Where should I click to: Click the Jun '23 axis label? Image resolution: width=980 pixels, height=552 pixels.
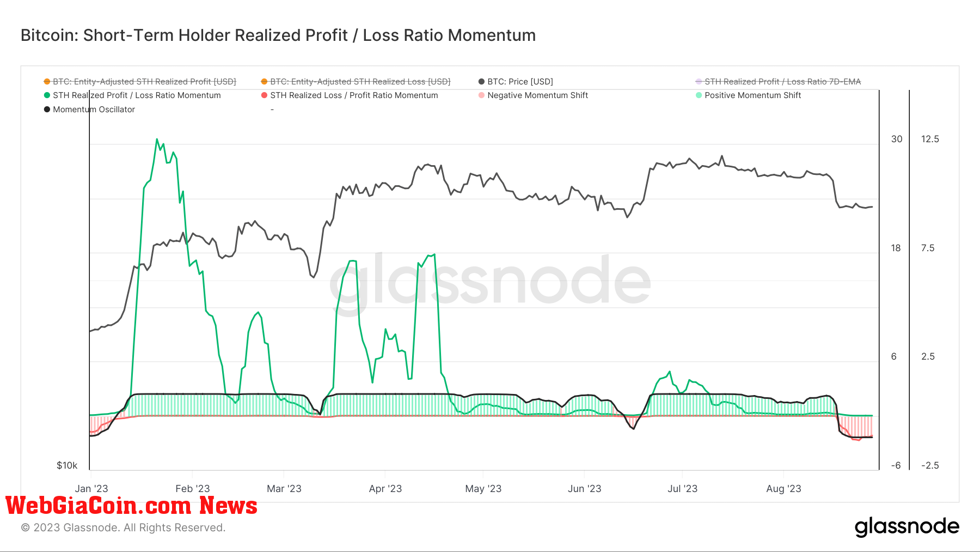(x=585, y=489)
